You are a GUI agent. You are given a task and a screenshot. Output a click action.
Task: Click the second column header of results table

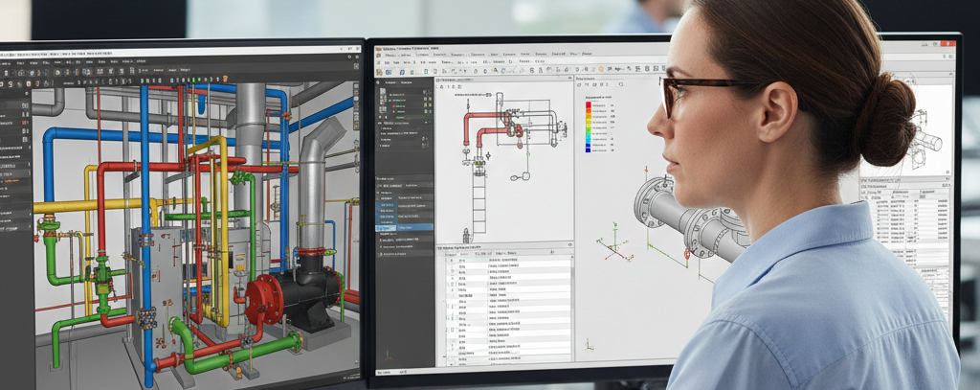tap(464, 254)
